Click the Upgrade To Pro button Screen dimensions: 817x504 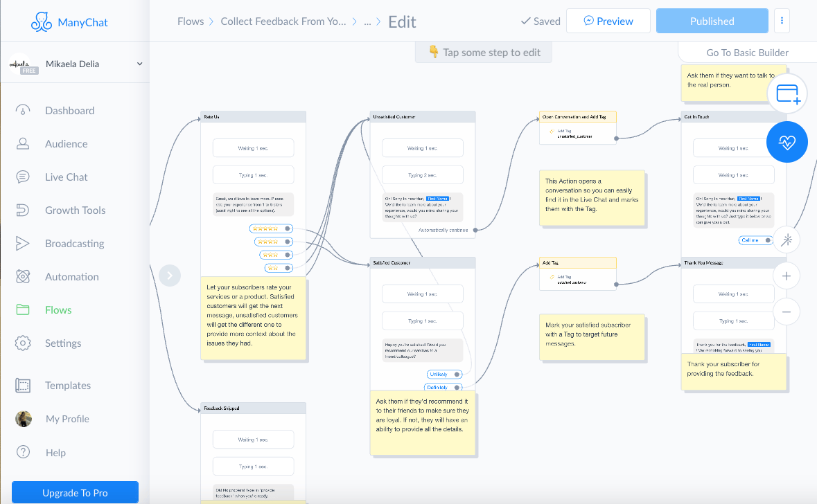(x=75, y=492)
